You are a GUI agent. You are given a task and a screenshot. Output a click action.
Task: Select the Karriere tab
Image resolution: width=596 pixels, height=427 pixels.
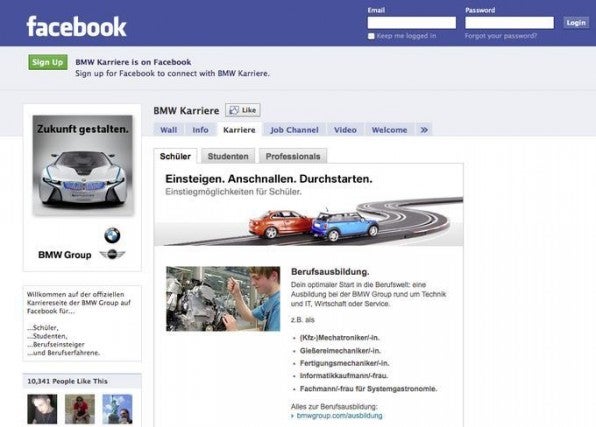[239, 130]
